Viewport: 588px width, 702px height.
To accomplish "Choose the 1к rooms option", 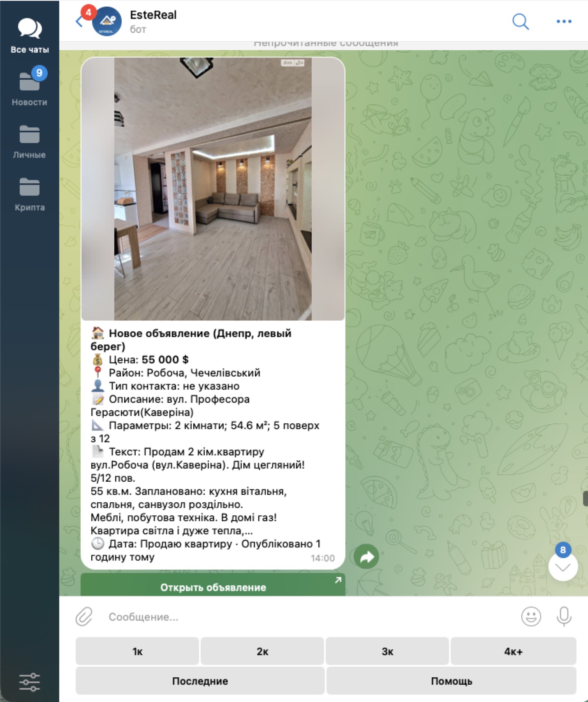I will click(137, 651).
